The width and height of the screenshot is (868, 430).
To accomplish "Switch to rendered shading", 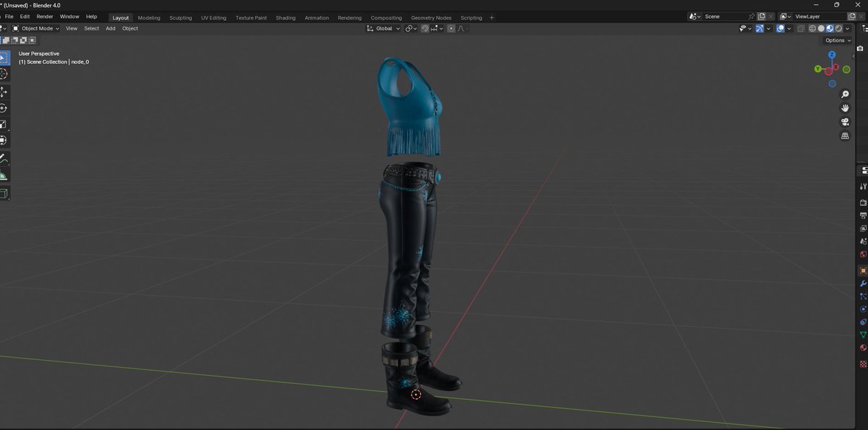I will click(838, 28).
